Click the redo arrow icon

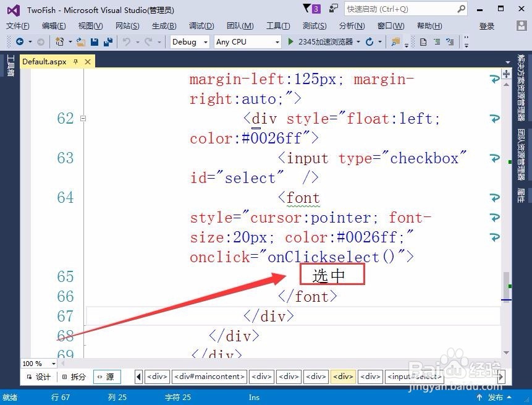point(148,42)
